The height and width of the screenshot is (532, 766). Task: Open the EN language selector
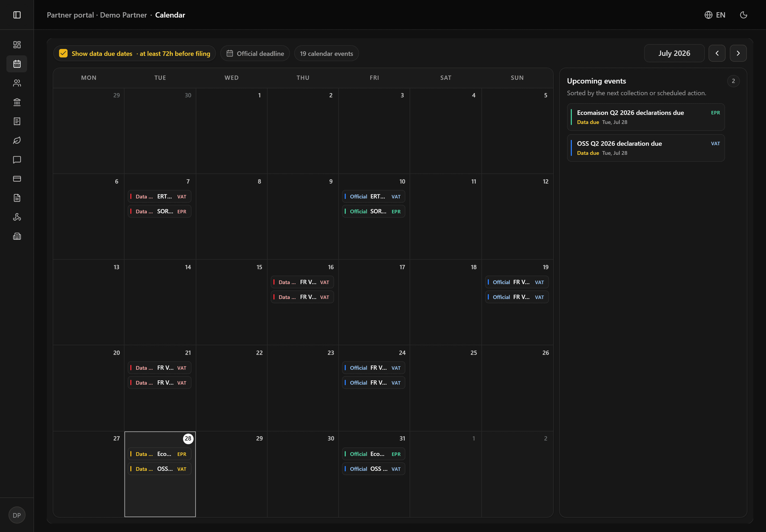[x=715, y=15]
